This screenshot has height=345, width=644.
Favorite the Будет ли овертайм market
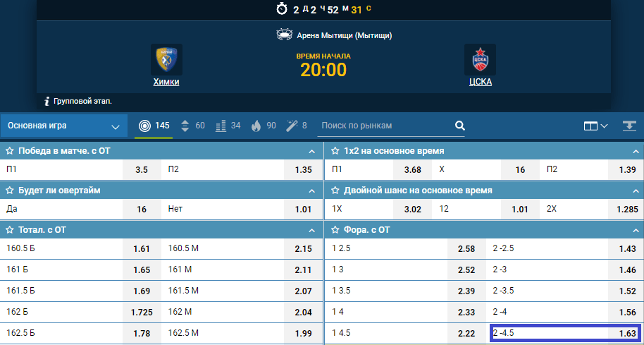[x=9, y=190]
